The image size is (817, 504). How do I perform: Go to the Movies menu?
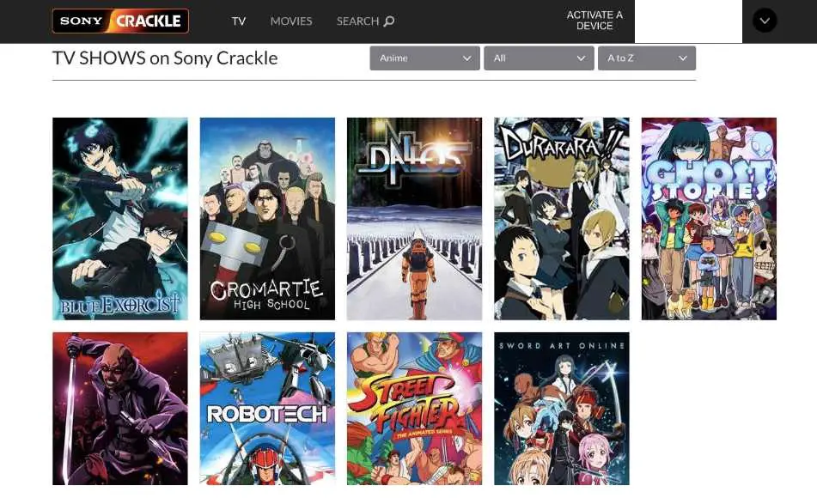291,21
